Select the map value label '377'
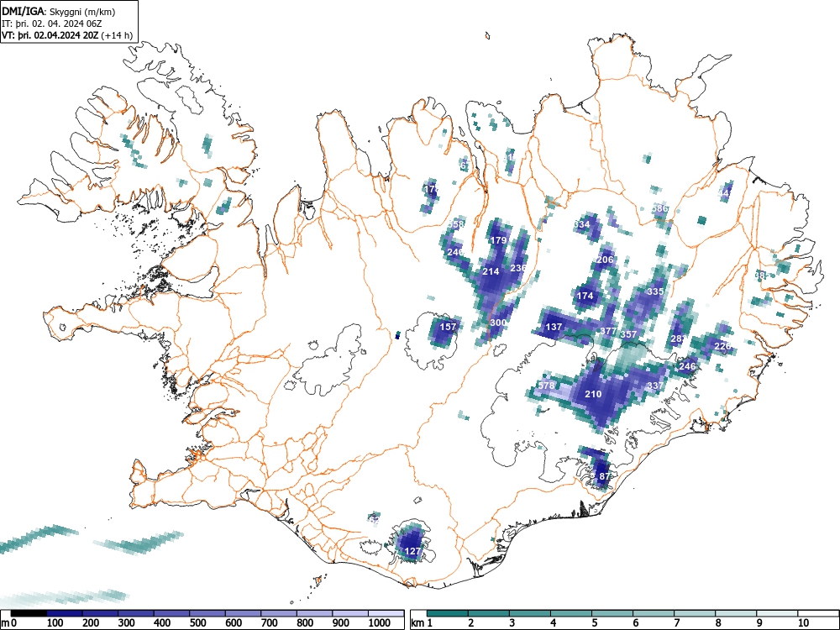Image resolution: width=840 pixels, height=630 pixels. [608, 331]
